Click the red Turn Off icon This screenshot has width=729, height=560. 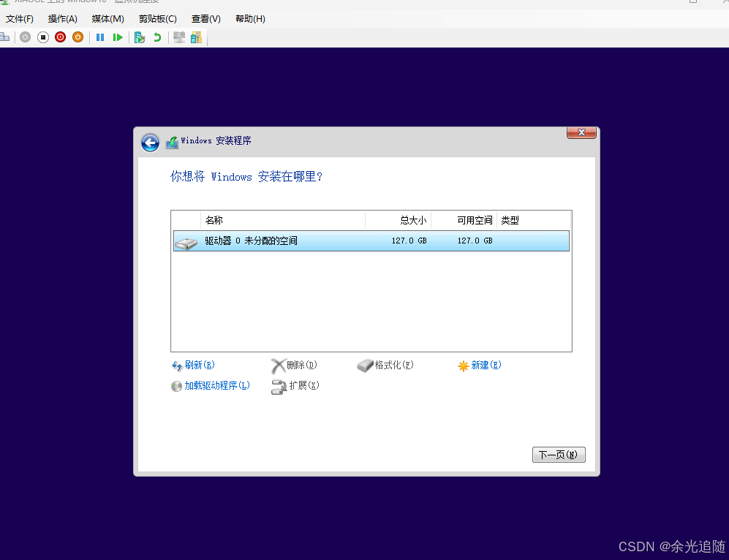click(60, 37)
